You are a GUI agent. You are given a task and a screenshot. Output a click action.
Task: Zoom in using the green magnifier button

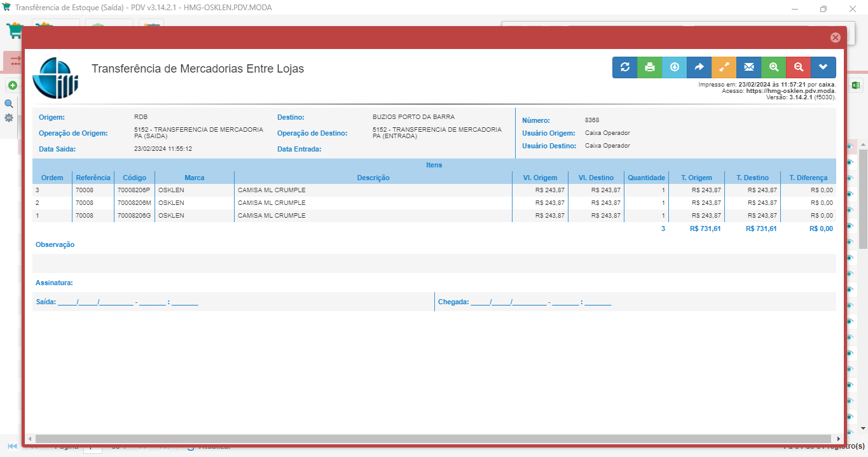[x=774, y=67]
